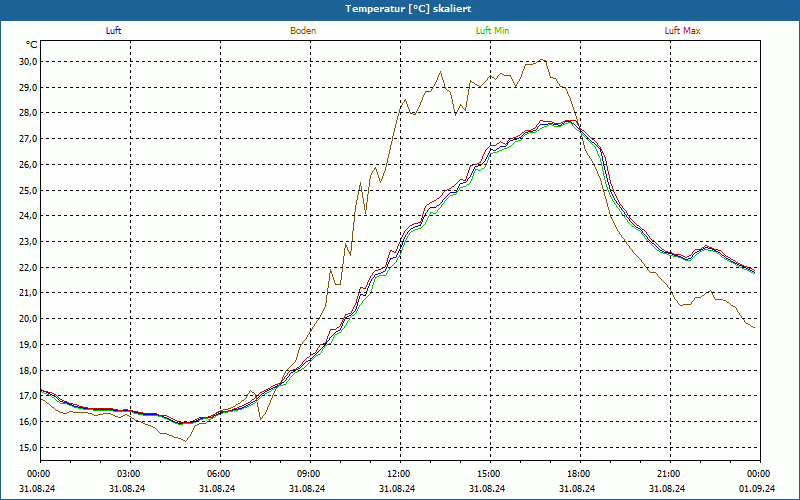
Task: Click the chart title 'Temperatur [°C] skaliert'
Action: 408,9
